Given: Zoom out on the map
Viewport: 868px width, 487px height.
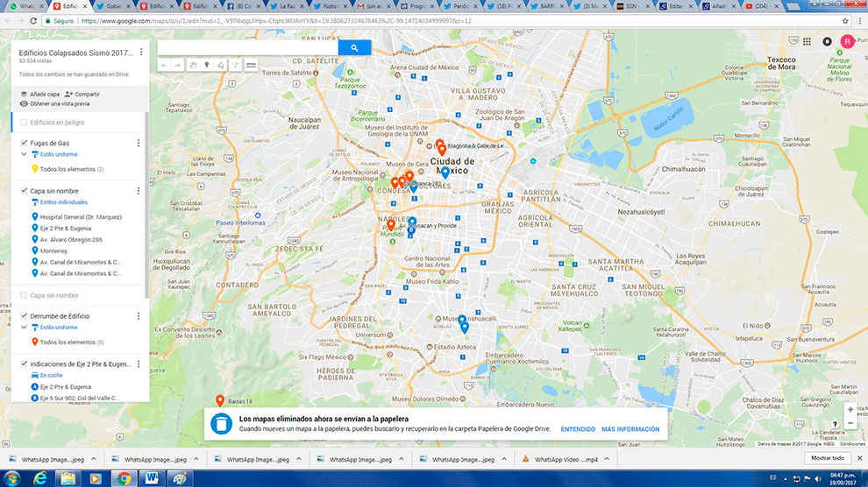Looking at the screenshot, I should click(850, 423).
